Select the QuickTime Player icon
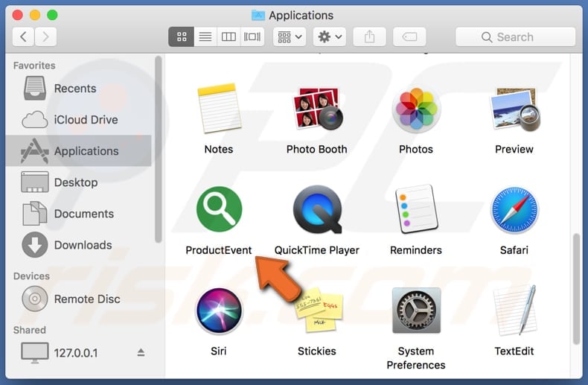 [x=317, y=209]
